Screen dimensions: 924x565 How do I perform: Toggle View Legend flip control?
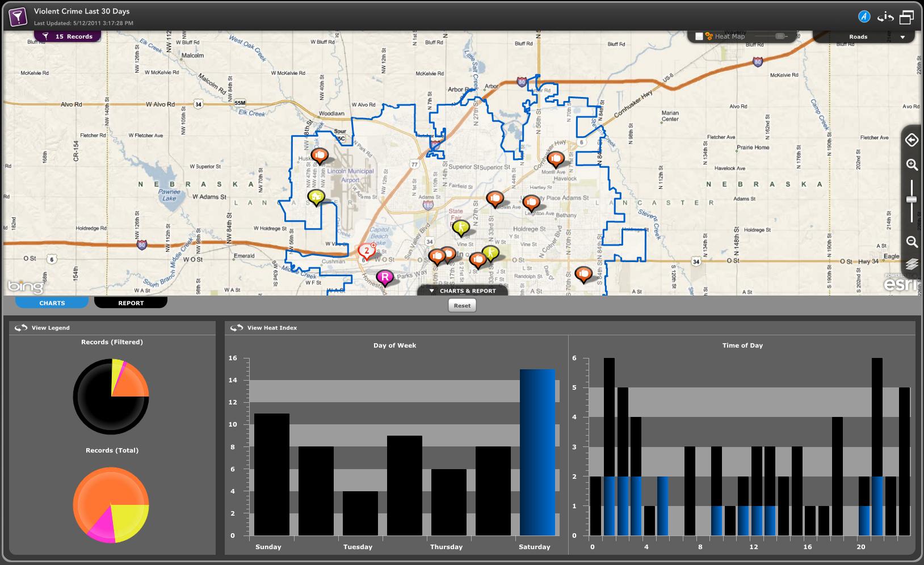(x=21, y=328)
